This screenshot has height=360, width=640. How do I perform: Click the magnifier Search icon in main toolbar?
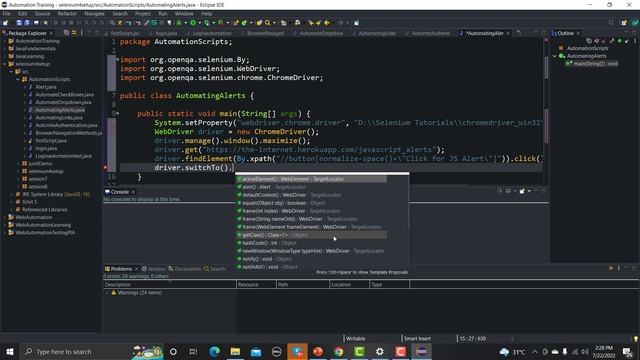point(268,23)
